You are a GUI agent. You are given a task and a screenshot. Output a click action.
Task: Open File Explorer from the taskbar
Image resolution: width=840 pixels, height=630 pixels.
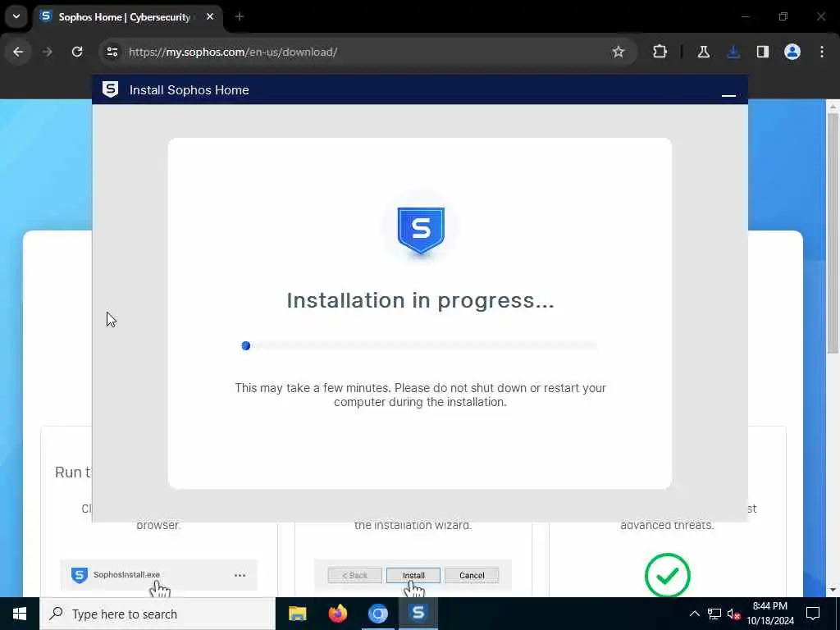coord(297,614)
